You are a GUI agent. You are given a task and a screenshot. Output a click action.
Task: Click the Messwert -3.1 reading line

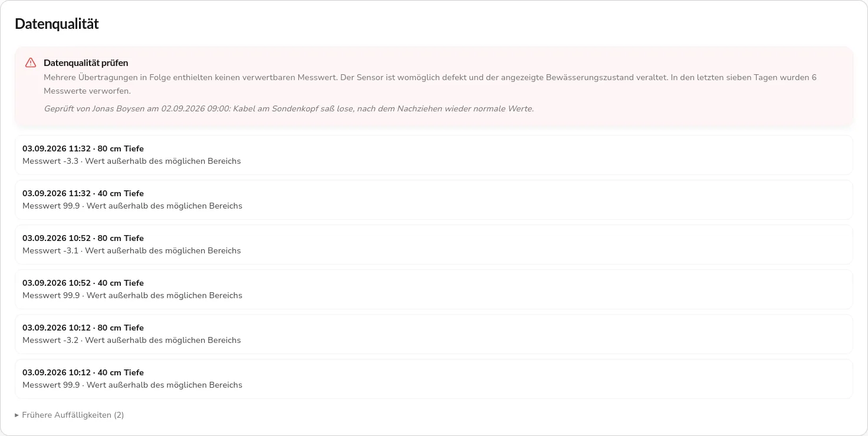(x=131, y=250)
